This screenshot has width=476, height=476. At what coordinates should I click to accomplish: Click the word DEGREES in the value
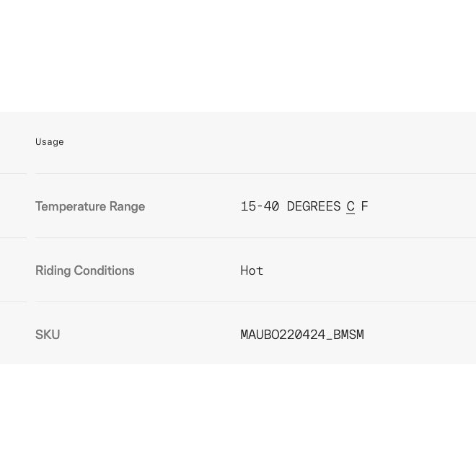coord(313,206)
